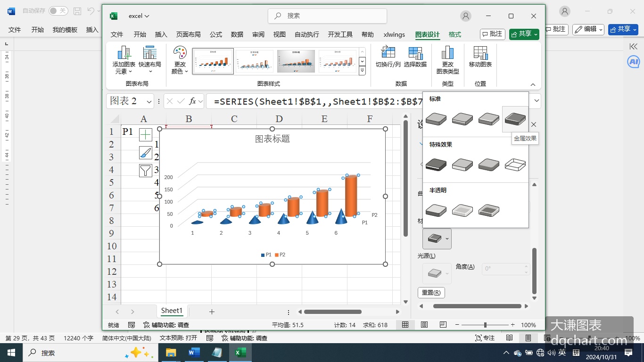The image size is (644, 362).
Task: Click the Excel zoom slider handle
Action: coord(485,325)
